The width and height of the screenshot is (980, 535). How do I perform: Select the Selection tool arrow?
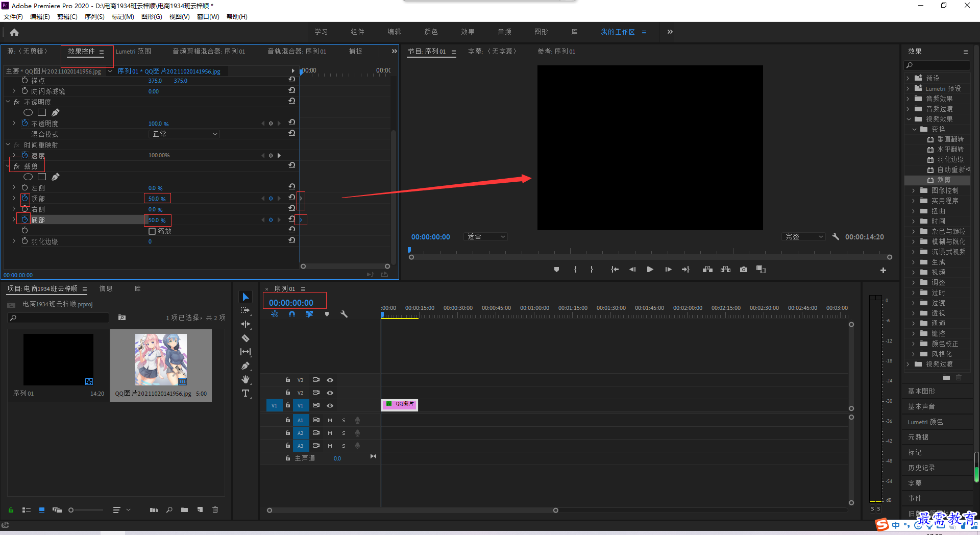[x=246, y=297]
